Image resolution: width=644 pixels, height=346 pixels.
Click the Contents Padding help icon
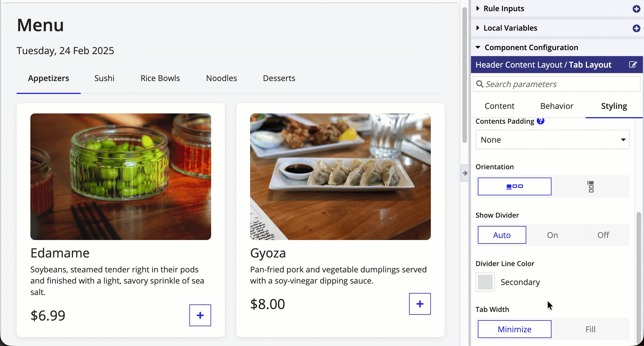[x=540, y=121]
